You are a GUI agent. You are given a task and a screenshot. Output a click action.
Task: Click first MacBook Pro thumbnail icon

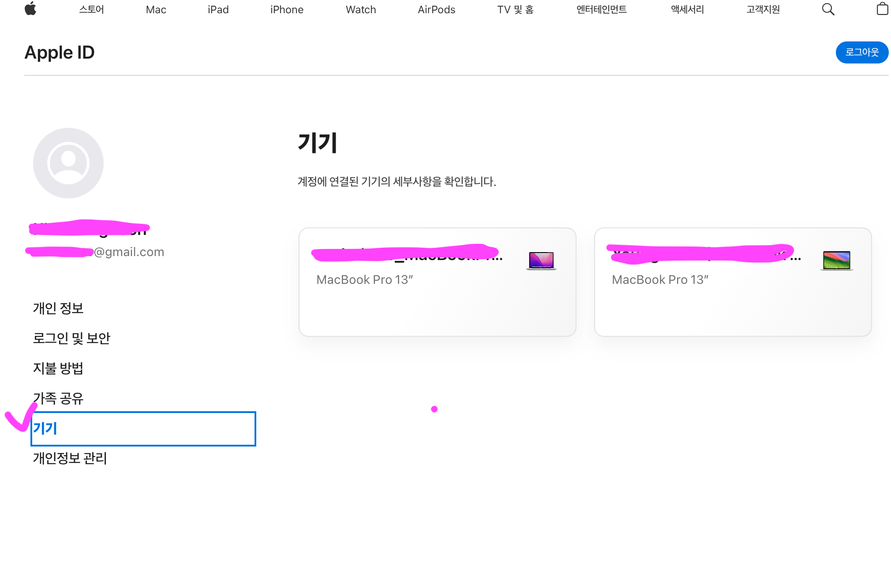pos(541,261)
